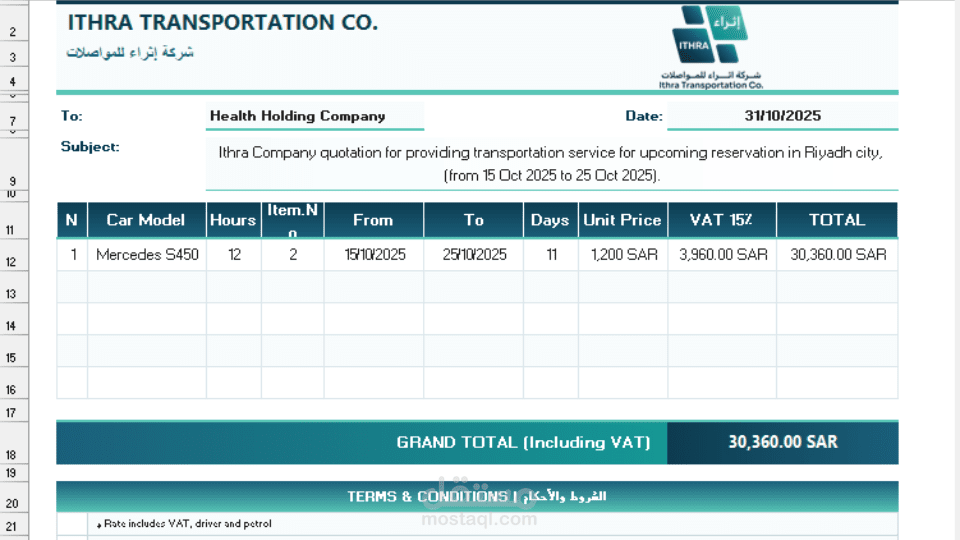The image size is (960, 540).
Task: Click the N column header
Action: pos(72,220)
